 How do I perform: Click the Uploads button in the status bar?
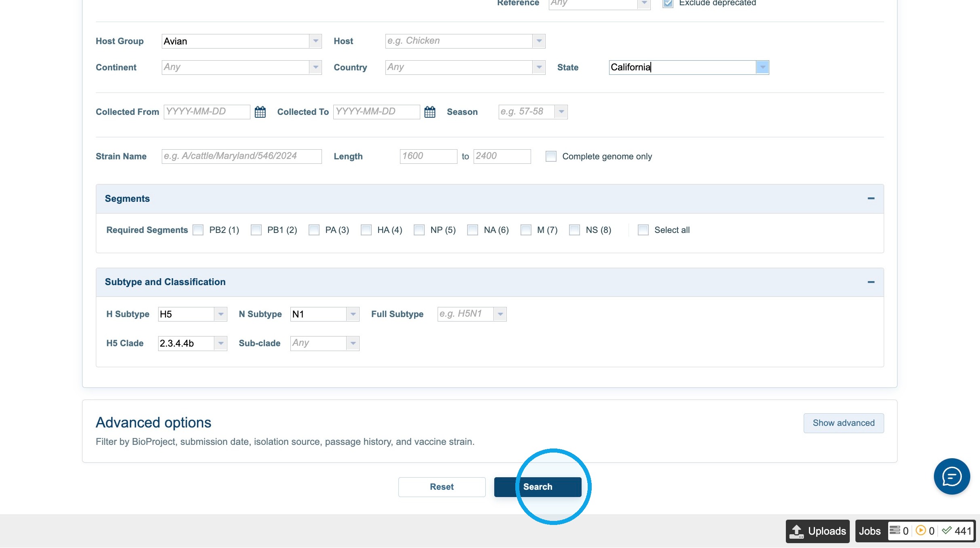[x=817, y=531]
